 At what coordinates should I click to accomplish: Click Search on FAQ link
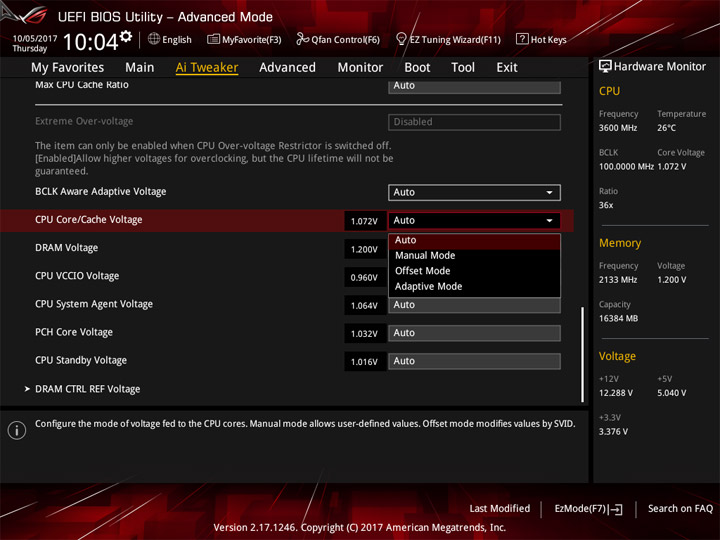point(681,509)
